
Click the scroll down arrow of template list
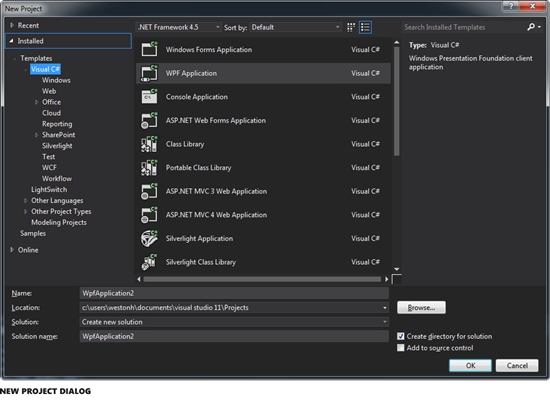pos(396,269)
